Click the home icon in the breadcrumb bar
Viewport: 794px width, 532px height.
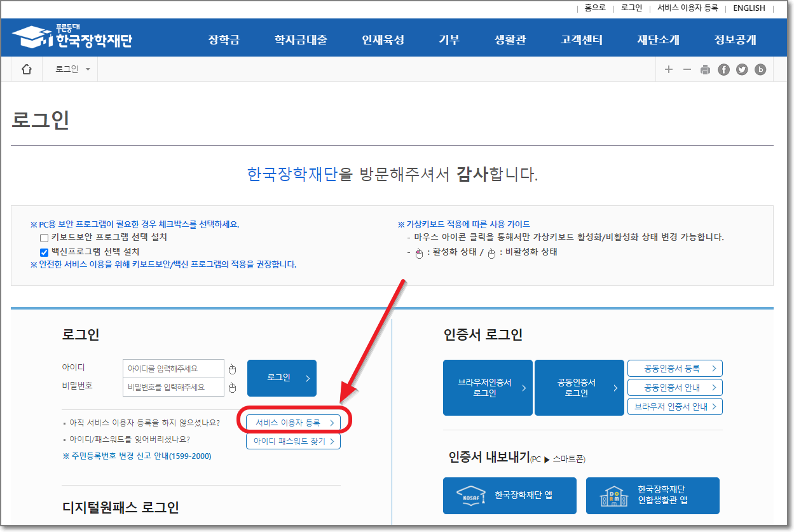tap(27, 69)
